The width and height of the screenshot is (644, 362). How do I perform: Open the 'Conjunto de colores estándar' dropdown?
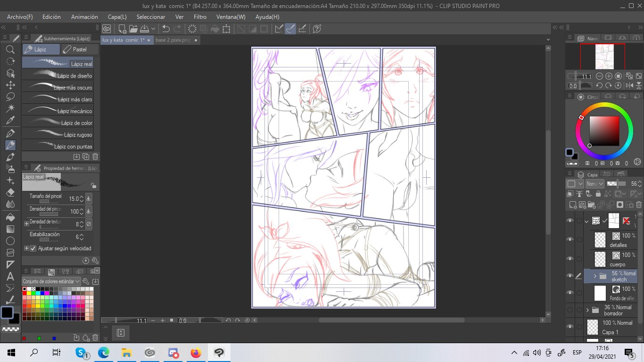[51, 281]
